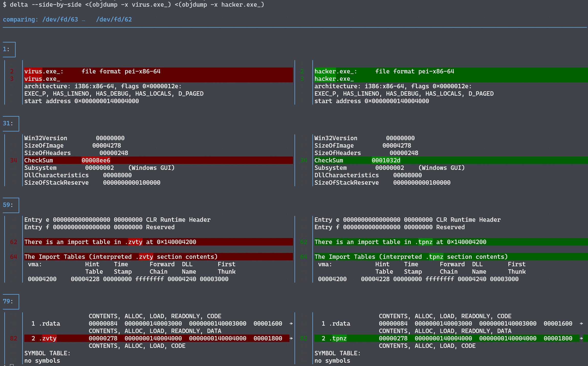Viewport: 588px width, 366px height.
Task: Click line-wrap arrow after left .rdata row
Action: tap(291, 324)
